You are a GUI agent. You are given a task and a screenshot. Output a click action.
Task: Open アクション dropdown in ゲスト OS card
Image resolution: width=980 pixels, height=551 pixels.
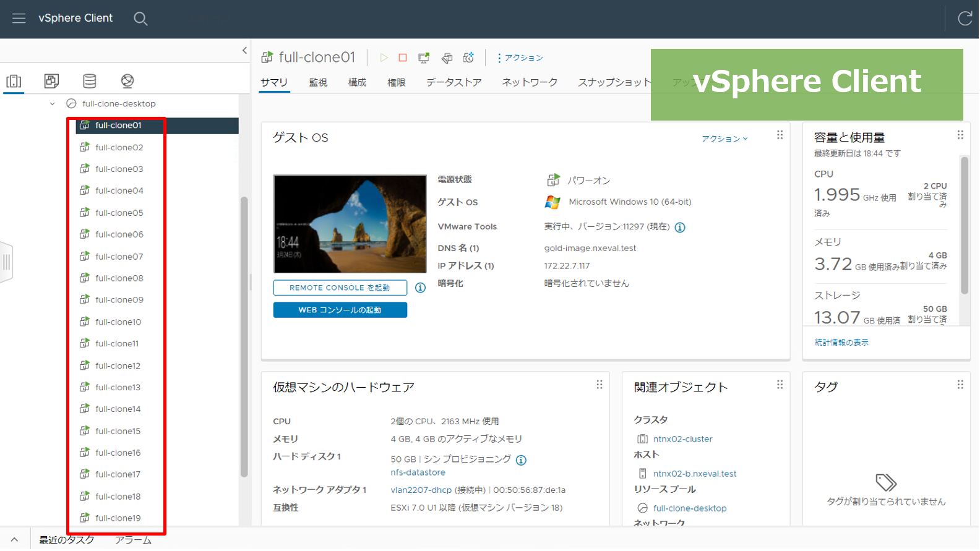pos(724,139)
